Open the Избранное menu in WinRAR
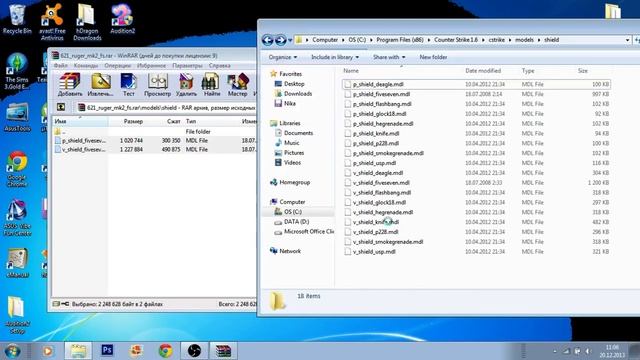Image resolution: width=640 pixels, height=360 pixels. click(x=151, y=66)
